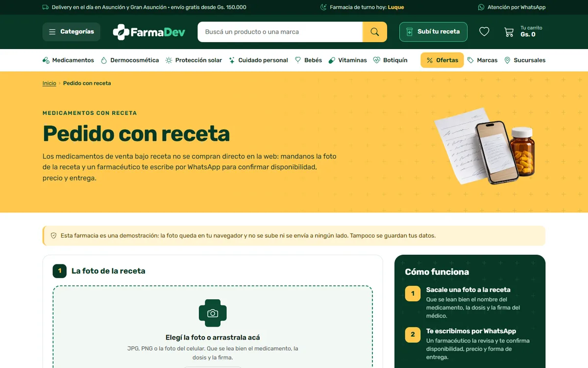Open the shopping cart icon

[x=509, y=32]
